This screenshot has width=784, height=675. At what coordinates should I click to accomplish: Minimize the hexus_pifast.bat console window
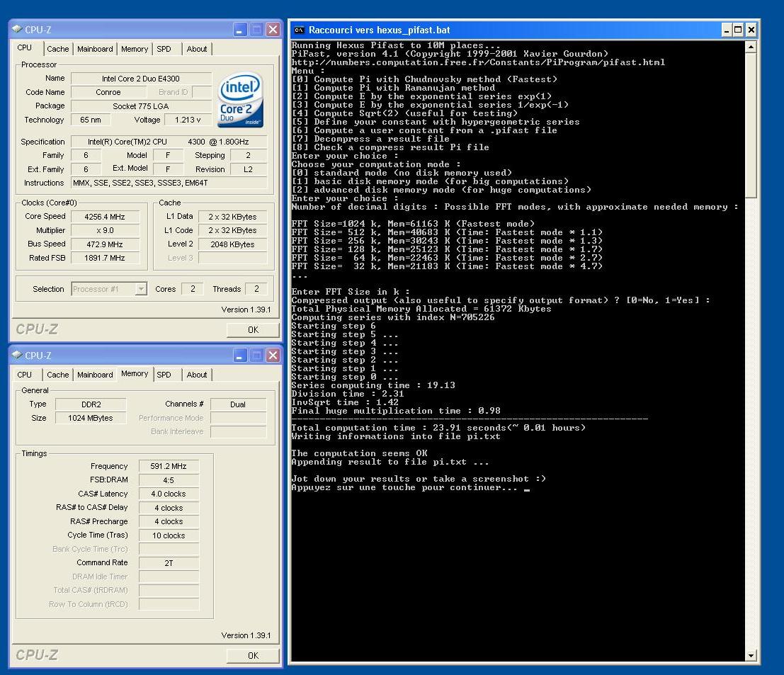pyautogui.click(x=727, y=30)
